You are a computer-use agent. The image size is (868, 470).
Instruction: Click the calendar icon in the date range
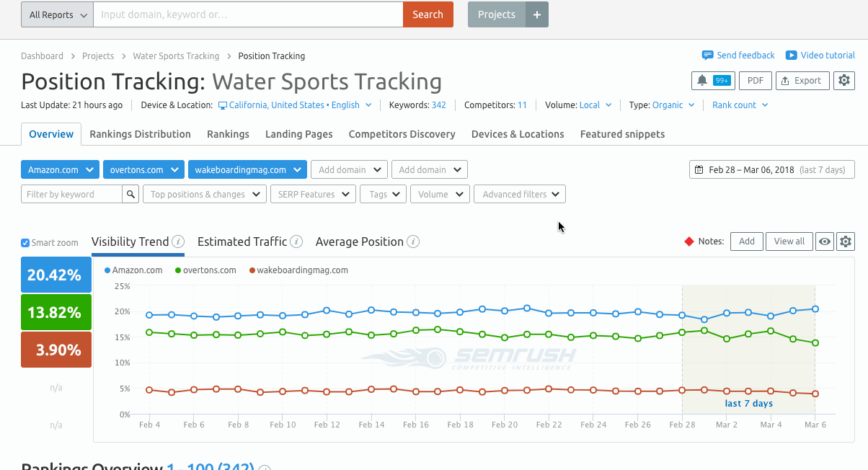[698, 169]
